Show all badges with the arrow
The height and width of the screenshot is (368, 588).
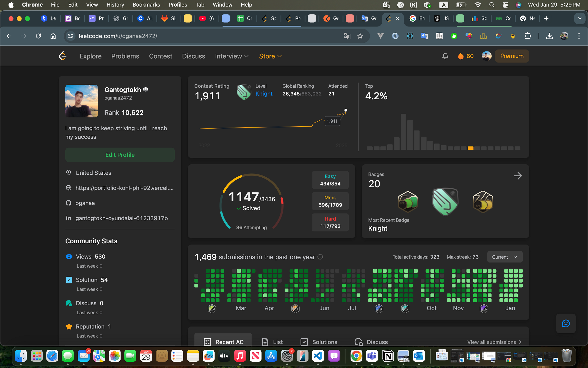coord(517,176)
